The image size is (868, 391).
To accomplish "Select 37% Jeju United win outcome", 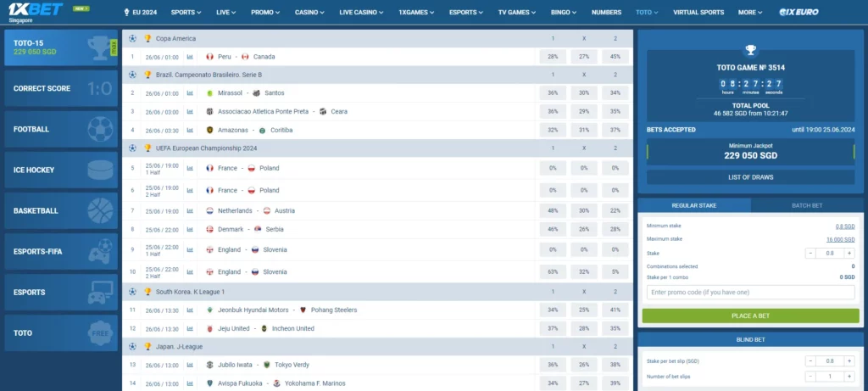I will point(553,329).
